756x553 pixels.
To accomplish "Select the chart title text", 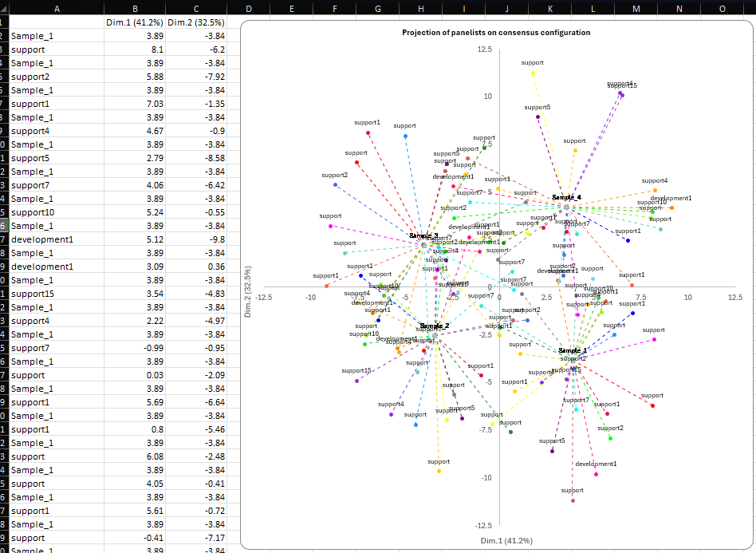I will tap(496, 33).
